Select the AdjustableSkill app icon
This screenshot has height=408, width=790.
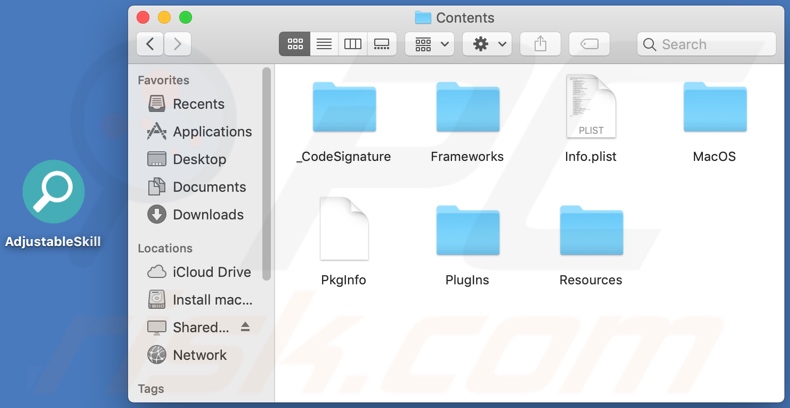coord(54,192)
